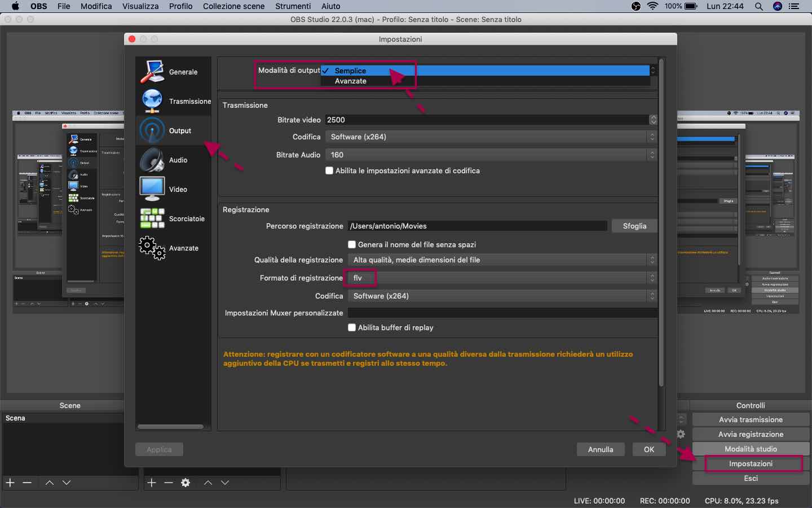Enable Abilita buffer di replay checkbox
812x508 pixels.
[x=352, y=327]
